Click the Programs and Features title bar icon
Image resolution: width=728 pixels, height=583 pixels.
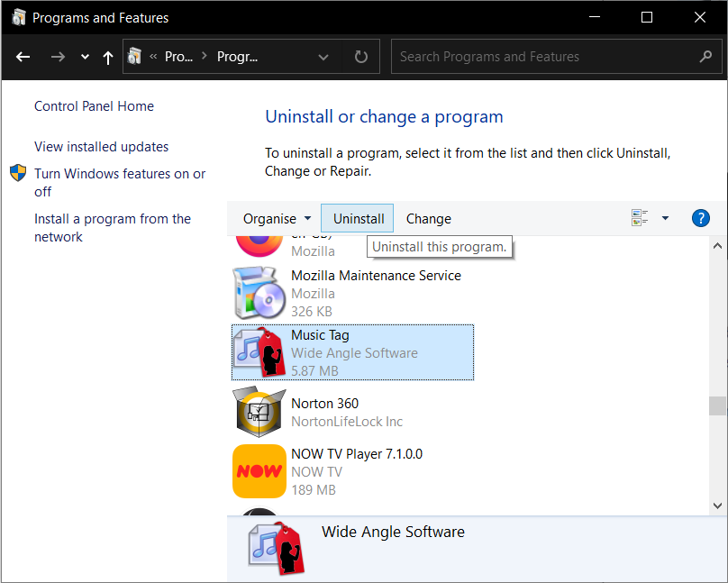pyautogui.click(x=19, y=18)
